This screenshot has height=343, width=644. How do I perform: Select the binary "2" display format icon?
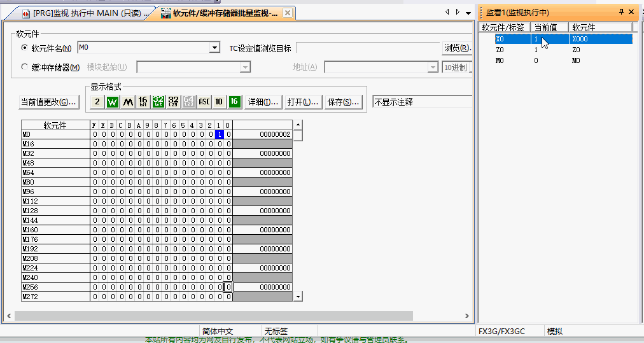[x=97, y=102]
